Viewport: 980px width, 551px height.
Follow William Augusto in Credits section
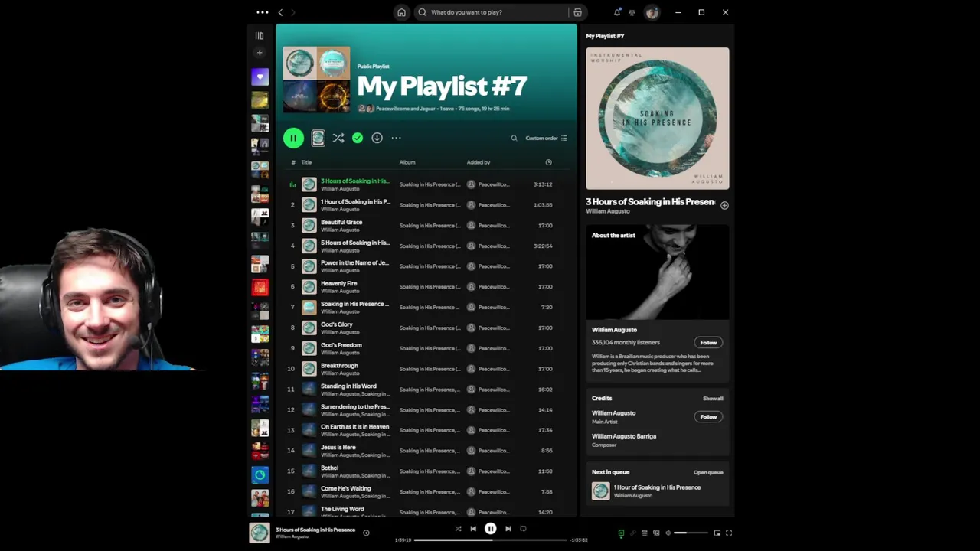click(x=708, y=416)
